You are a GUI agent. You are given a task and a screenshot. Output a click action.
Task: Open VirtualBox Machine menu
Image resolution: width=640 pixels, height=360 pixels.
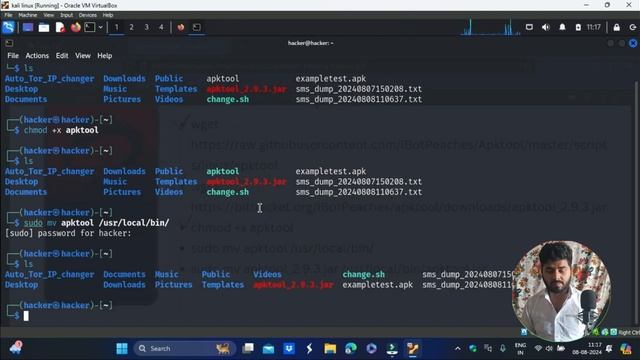[28, 15]
